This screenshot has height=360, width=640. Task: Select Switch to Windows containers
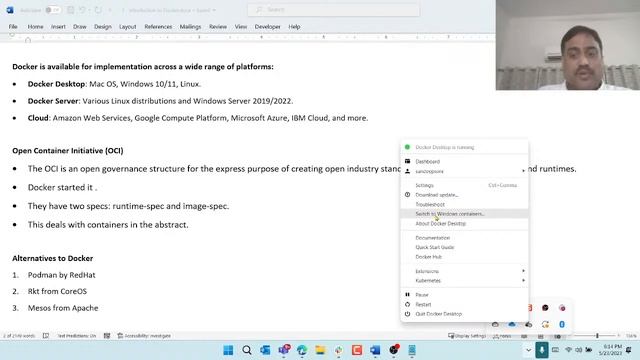pos(464,214)
